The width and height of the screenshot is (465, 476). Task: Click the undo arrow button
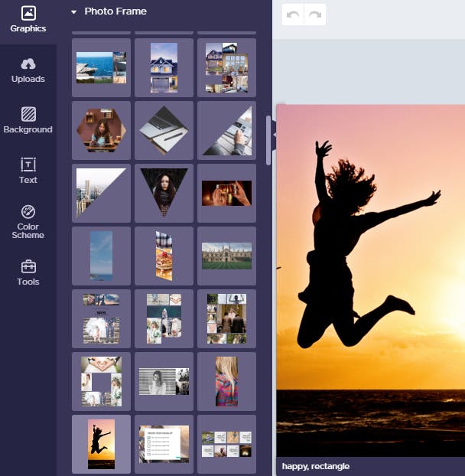click(x=293, y=15)
